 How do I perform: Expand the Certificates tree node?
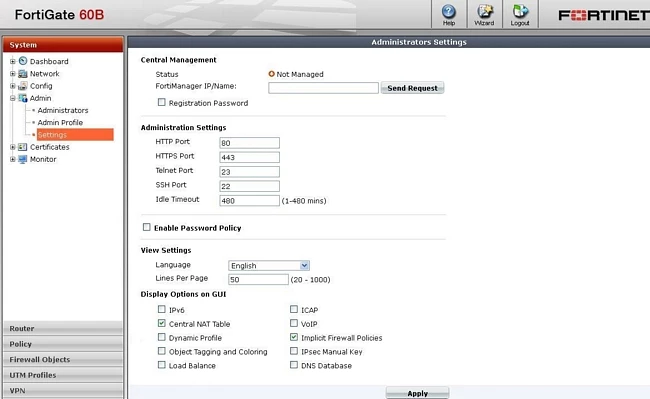tap(12, 147)
